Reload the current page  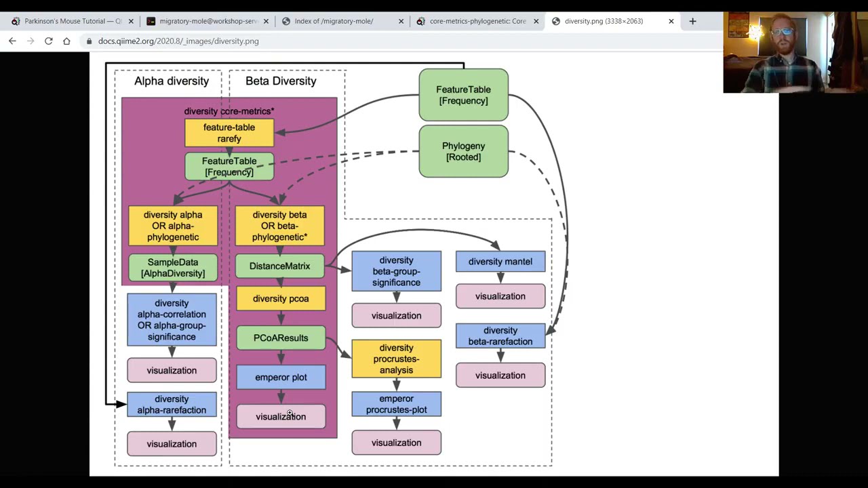pos(49,41)
